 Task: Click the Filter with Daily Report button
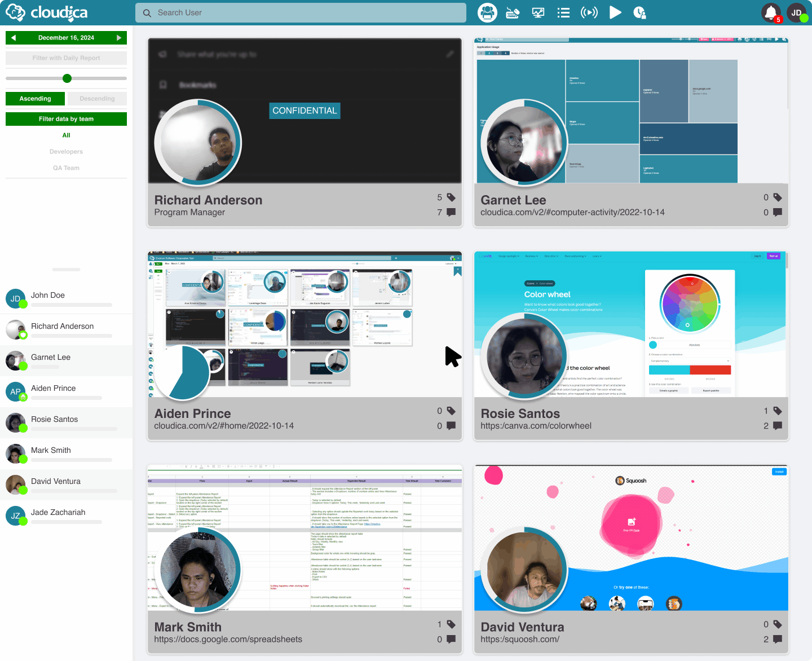point(66,58)
